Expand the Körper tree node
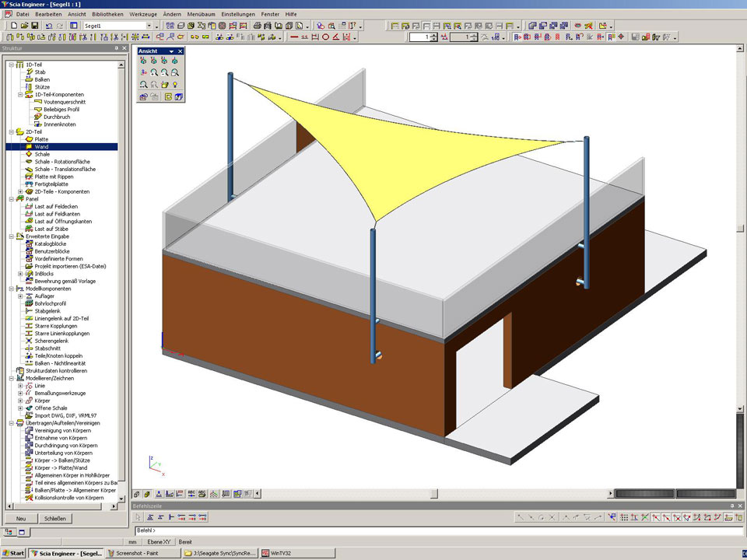This screenshot has width=747, height=560. tap(20, 401)
